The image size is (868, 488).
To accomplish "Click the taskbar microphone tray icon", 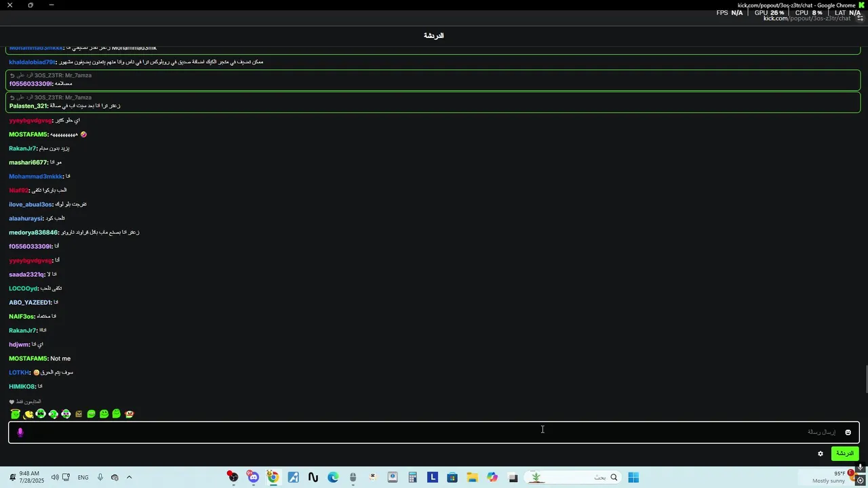I will [x=100, y=477].
